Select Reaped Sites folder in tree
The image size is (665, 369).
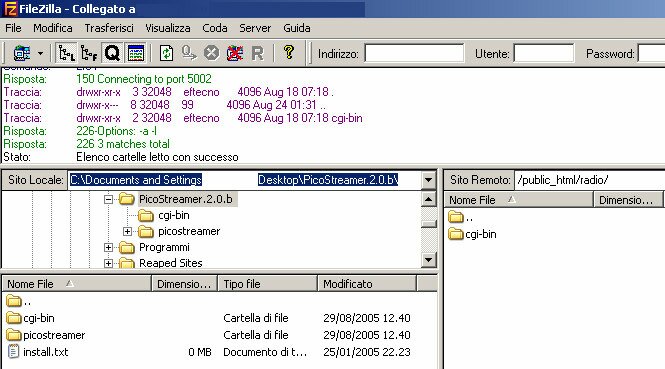click(170, 263)
